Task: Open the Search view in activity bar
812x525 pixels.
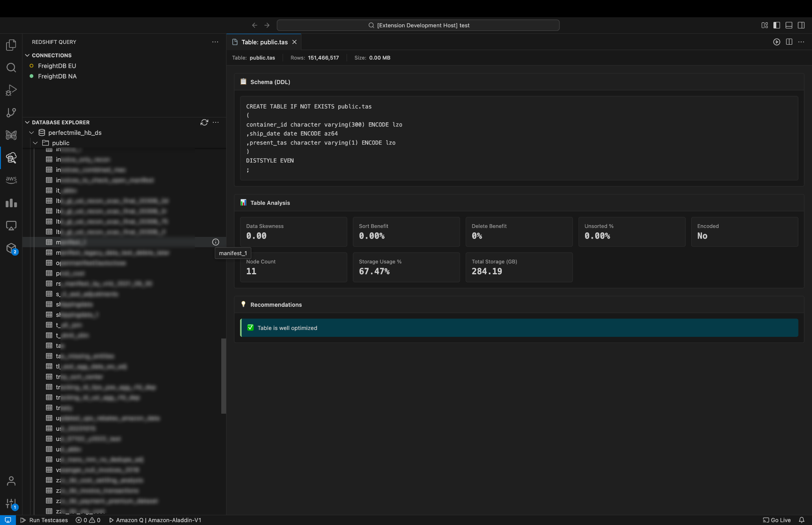Action: [11, 67]
